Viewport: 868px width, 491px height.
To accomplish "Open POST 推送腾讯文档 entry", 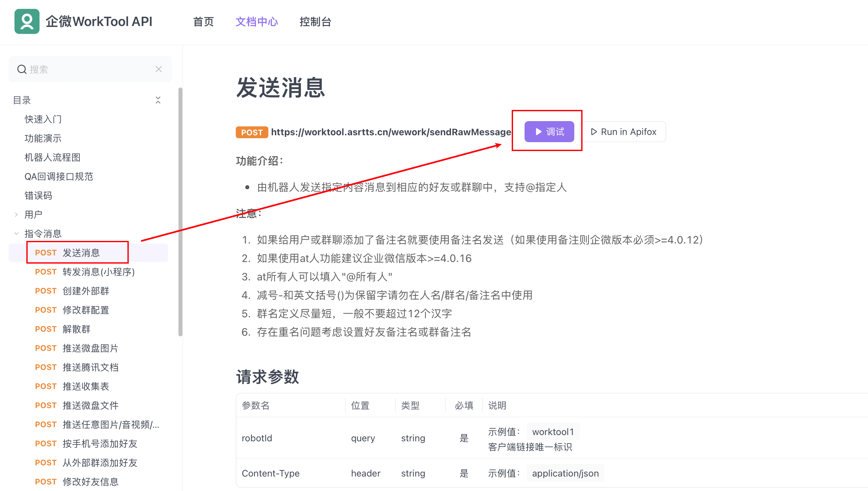I will click(91, 367).
